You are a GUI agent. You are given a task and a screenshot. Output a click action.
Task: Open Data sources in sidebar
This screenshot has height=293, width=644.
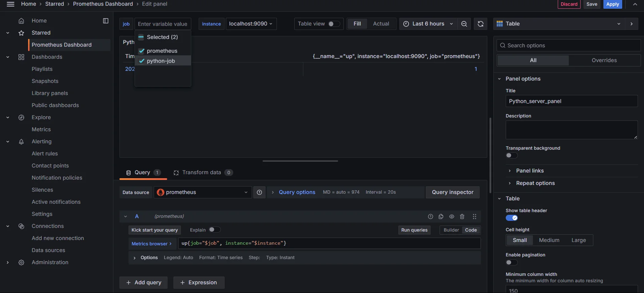click(48, 250)
